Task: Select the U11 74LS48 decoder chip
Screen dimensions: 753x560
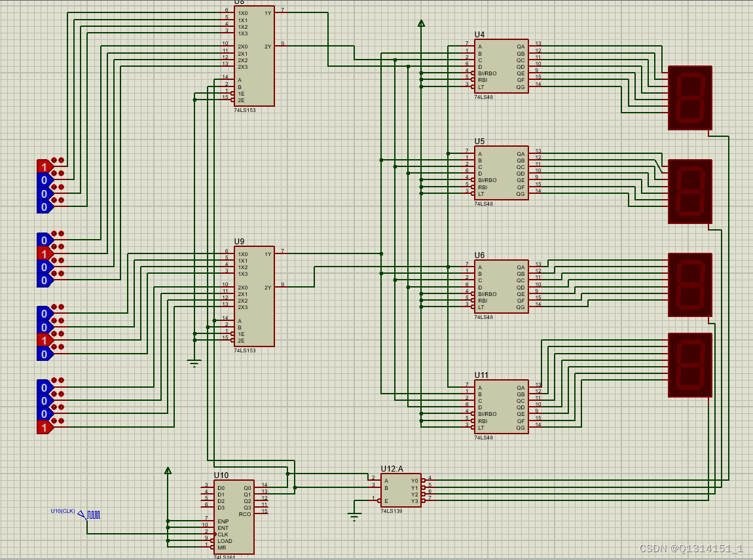Action: click(502, 407)
